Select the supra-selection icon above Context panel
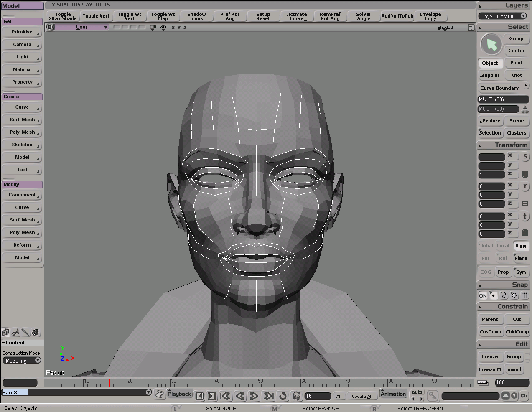The image size is (532, 412). coord(5,332)
